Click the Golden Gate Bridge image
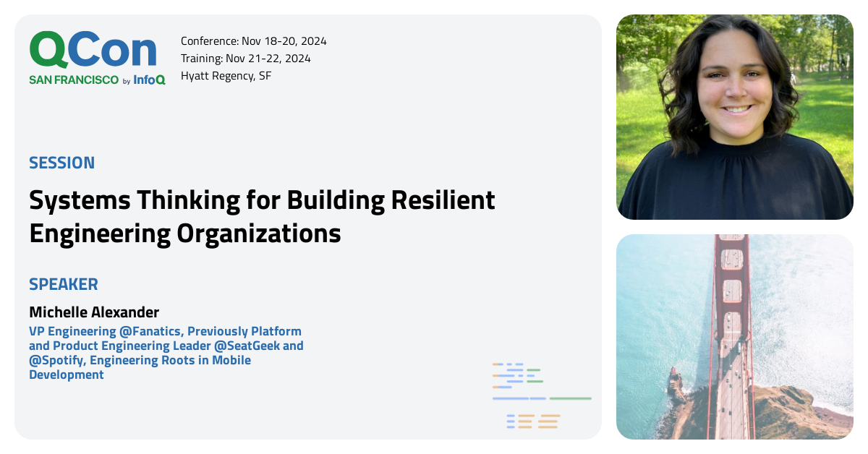 click(x=734, y=337)
